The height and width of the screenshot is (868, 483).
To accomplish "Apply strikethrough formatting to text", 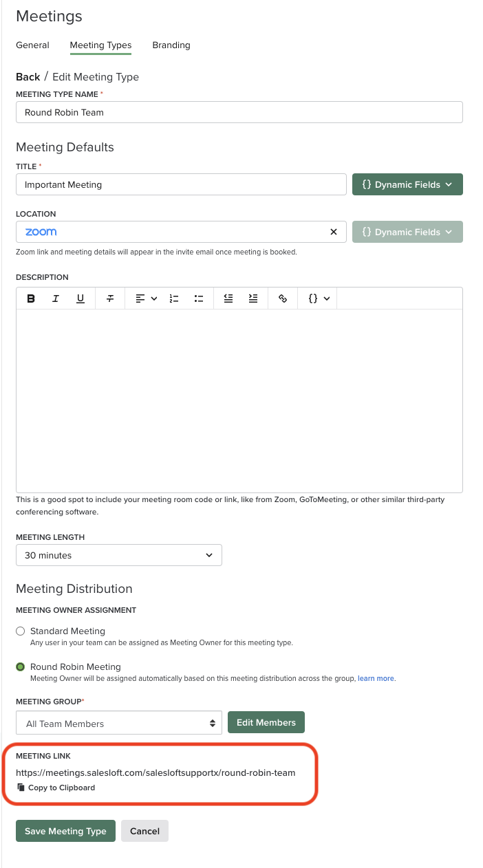I will point(110,299).
